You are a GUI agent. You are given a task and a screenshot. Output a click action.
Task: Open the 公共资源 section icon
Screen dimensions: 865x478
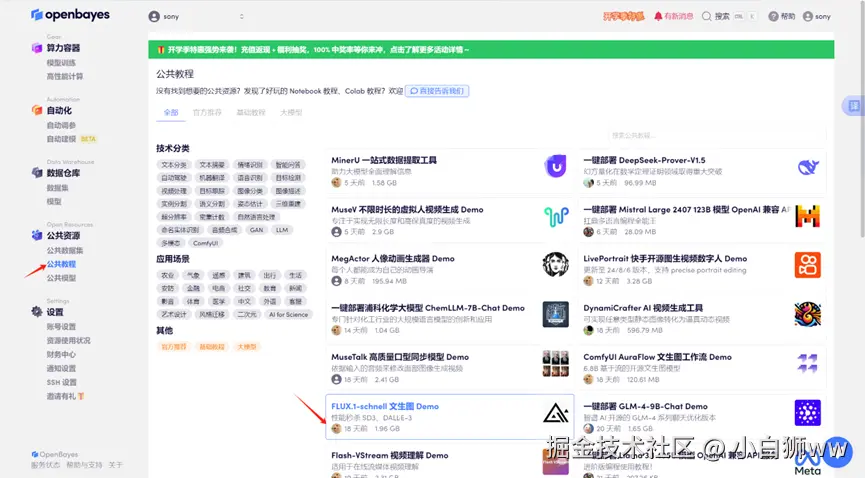(x=37, y=235)
